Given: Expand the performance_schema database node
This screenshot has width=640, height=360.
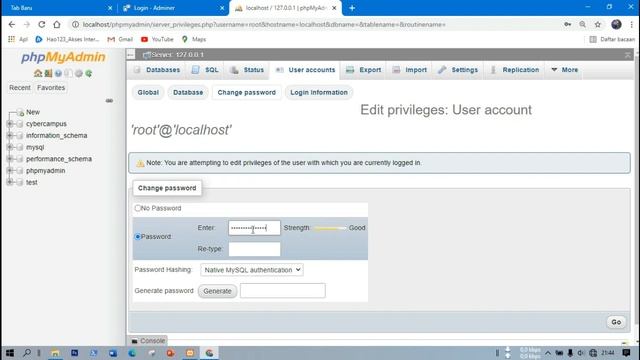Looking at the screenshot, I should [10, 159].
